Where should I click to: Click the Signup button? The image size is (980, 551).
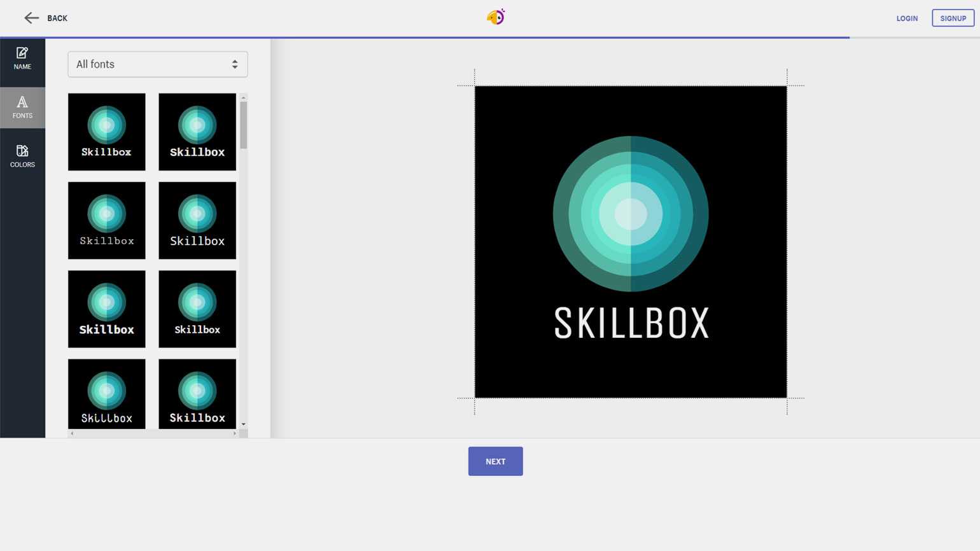coord(953,18)
